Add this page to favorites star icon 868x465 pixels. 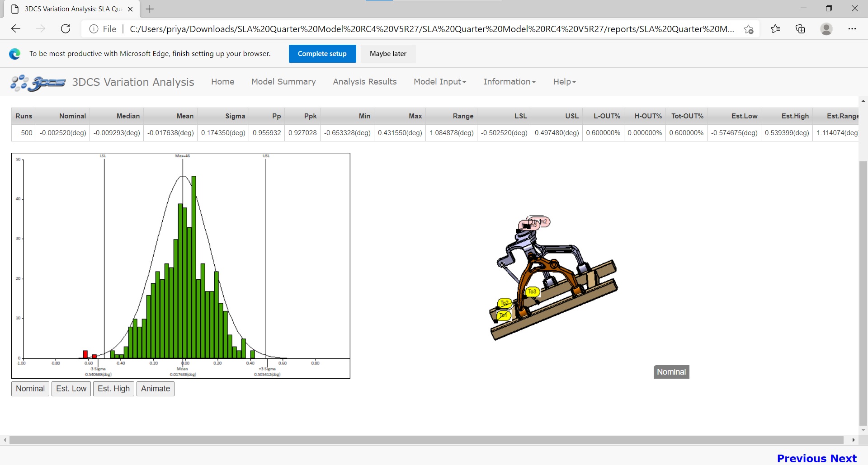(749, 29)
